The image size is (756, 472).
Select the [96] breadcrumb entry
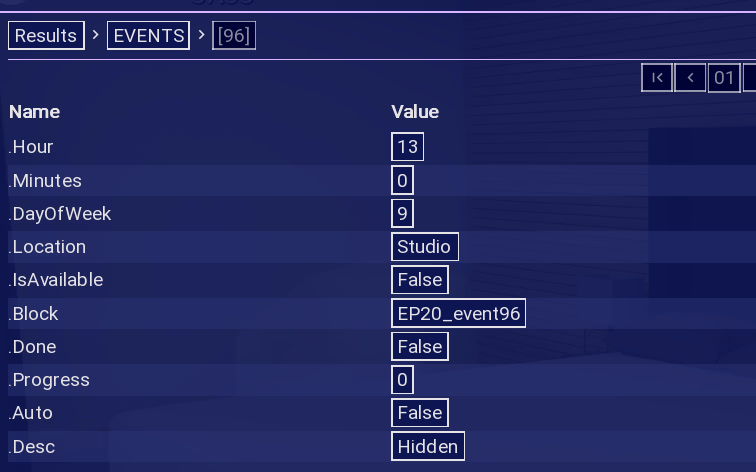pyautogui.click(x=233, y=36)
